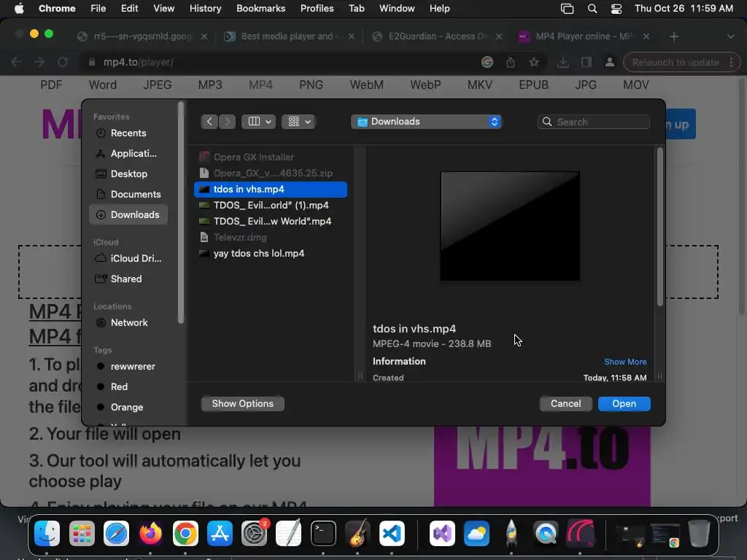Screen dimensions: 747x560
Task: Select file tdos in vhs.mp4
Action: click(271, 190)
